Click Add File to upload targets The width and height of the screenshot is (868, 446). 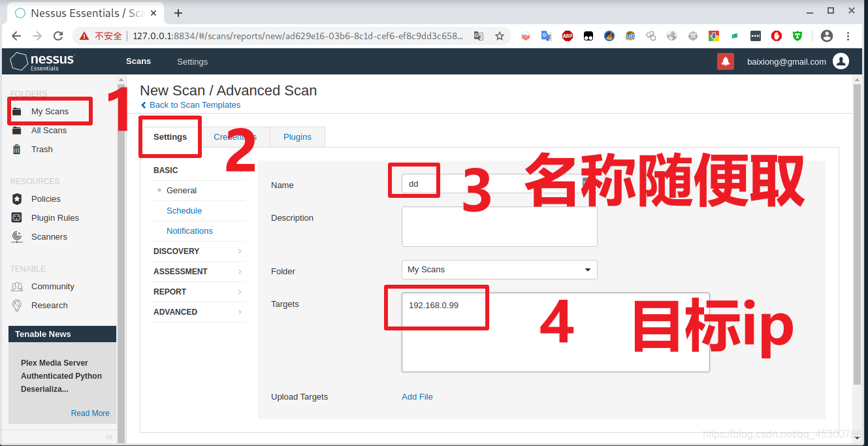[x=417, y=396]
